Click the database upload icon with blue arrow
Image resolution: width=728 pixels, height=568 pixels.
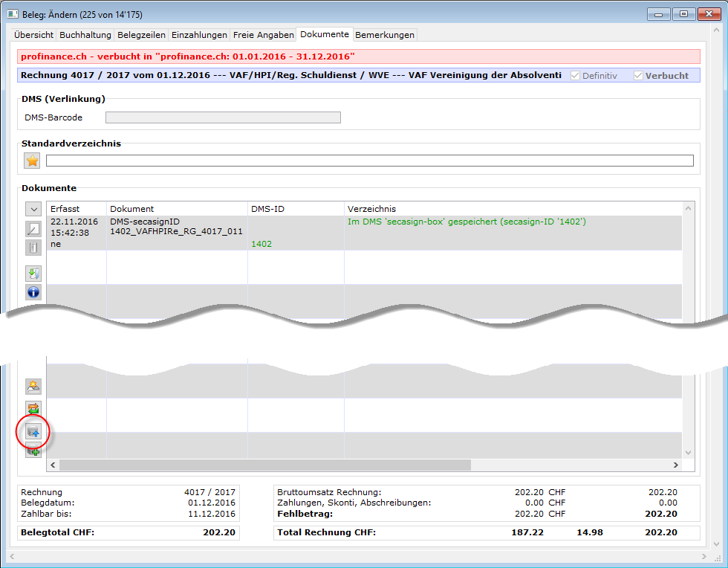[x=33, y=431]
